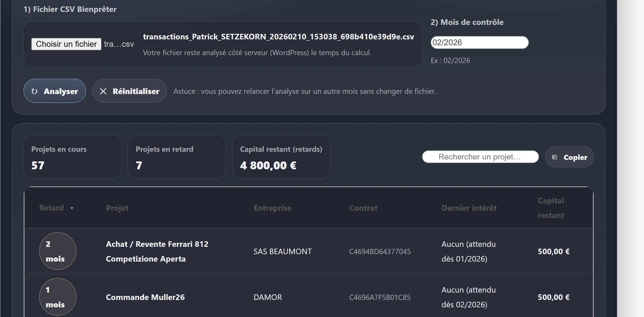The height and width of the screenshot is (317, 644).
Task: Focus the Rechercher un projet search box
Action: coord(480,157)
